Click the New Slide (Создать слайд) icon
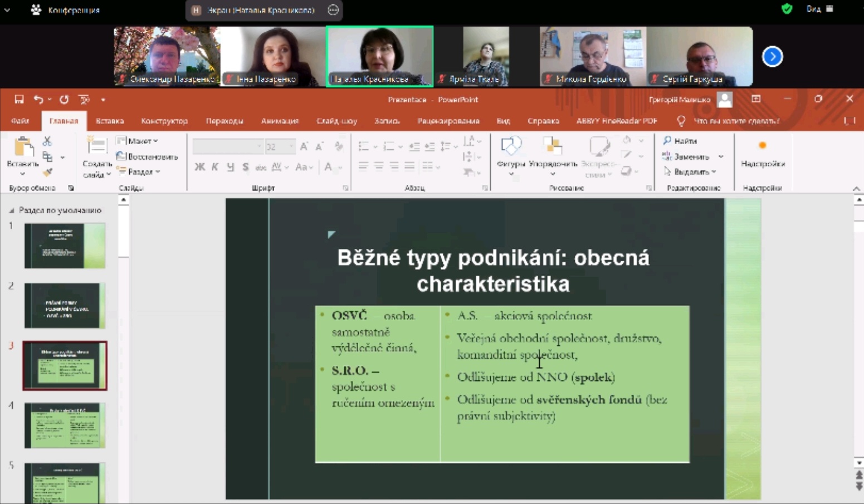This screenshot has height=504, width=864. [x=96, y=146]
